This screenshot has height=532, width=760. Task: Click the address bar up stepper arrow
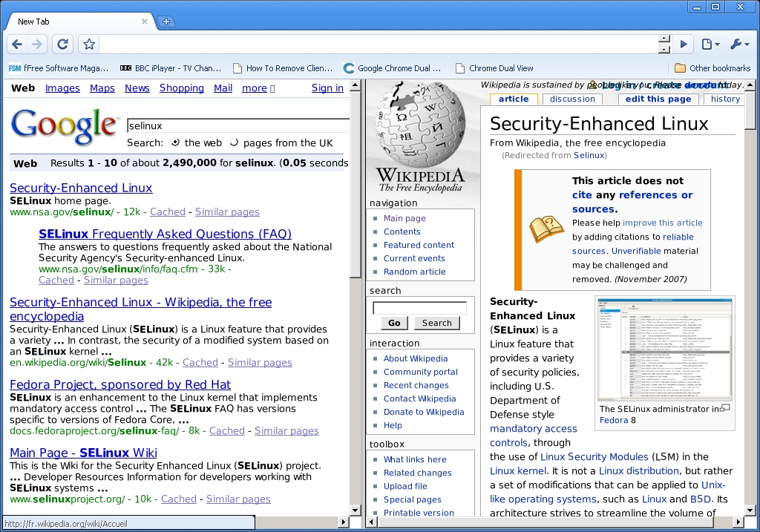[x=664, y=39]
